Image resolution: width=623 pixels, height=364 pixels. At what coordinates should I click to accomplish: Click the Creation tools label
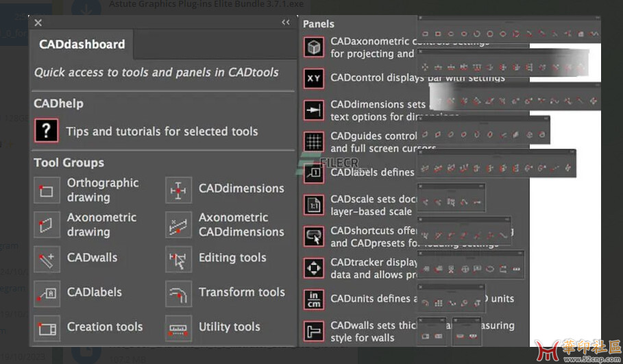pos(105,327)
